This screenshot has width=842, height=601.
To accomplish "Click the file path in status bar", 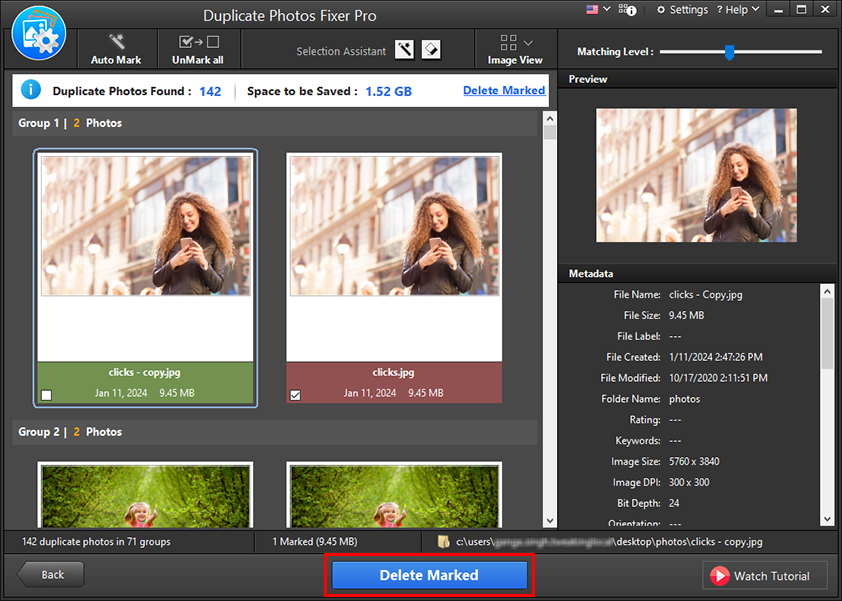I will pyautogui.click(x=609, y=542).
